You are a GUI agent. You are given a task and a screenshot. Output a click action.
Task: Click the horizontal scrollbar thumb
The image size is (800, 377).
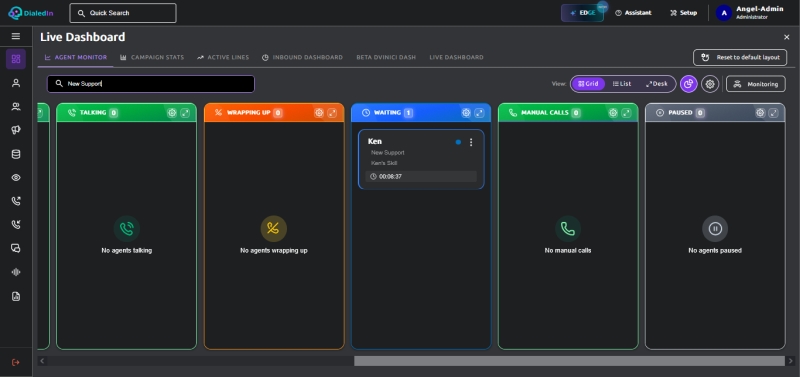tap(569, 361)
